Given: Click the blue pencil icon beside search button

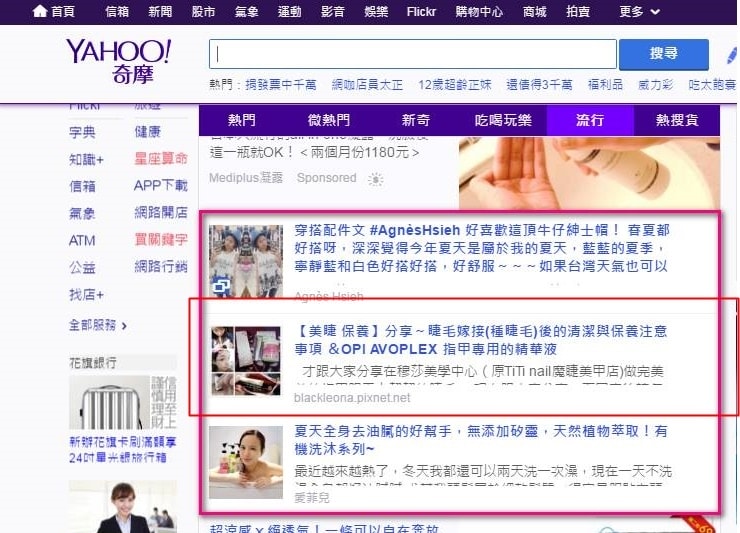Looking at the screenshot, I should coord(731,55).
